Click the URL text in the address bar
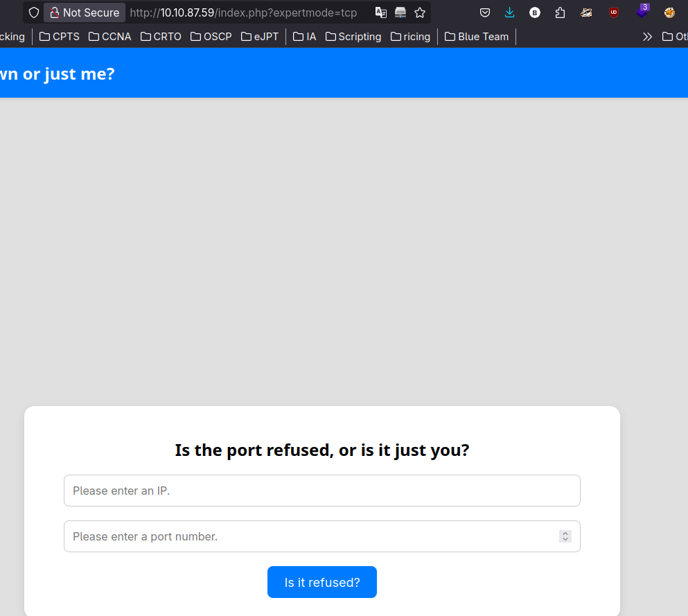This screenshot has height=616, width=688. pyautogui.click(x=243, y=12)
